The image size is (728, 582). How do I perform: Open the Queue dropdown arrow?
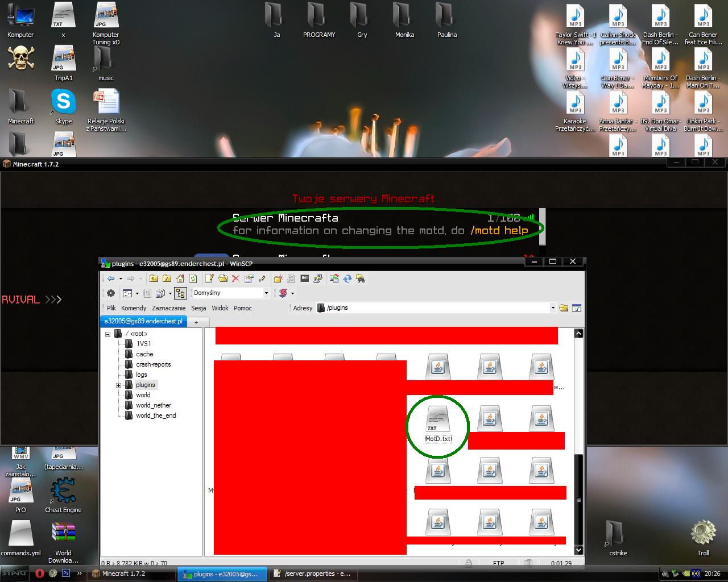(170, 293)
